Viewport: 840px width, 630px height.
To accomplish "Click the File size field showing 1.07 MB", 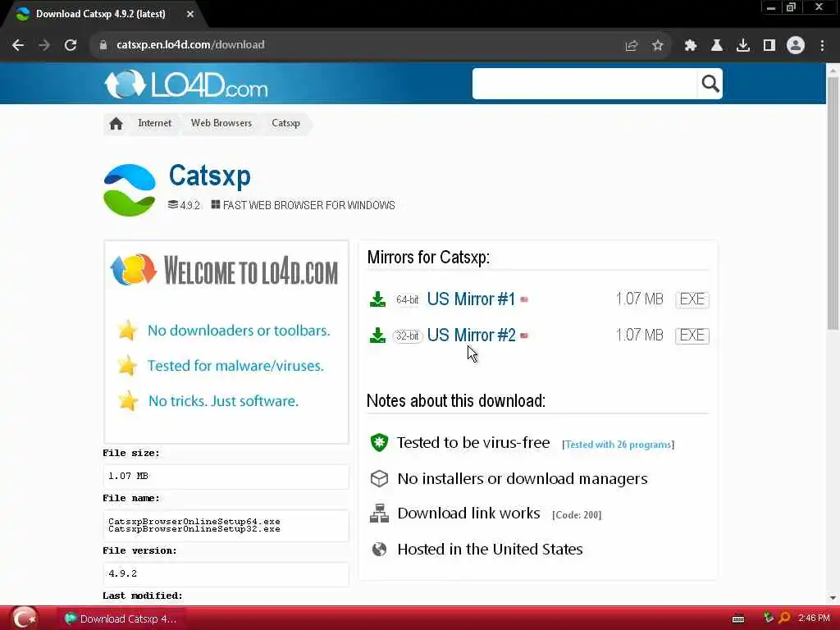I will pyautogui.click(x=226, y=477).
